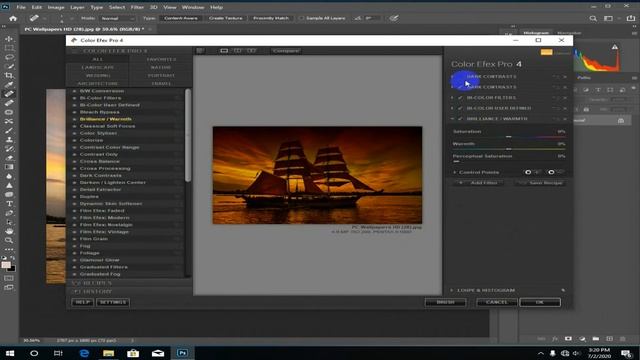Collapse the Brilliance / Warmth settings
This screenshot has width=640, height=360.
tap(452, 119)
